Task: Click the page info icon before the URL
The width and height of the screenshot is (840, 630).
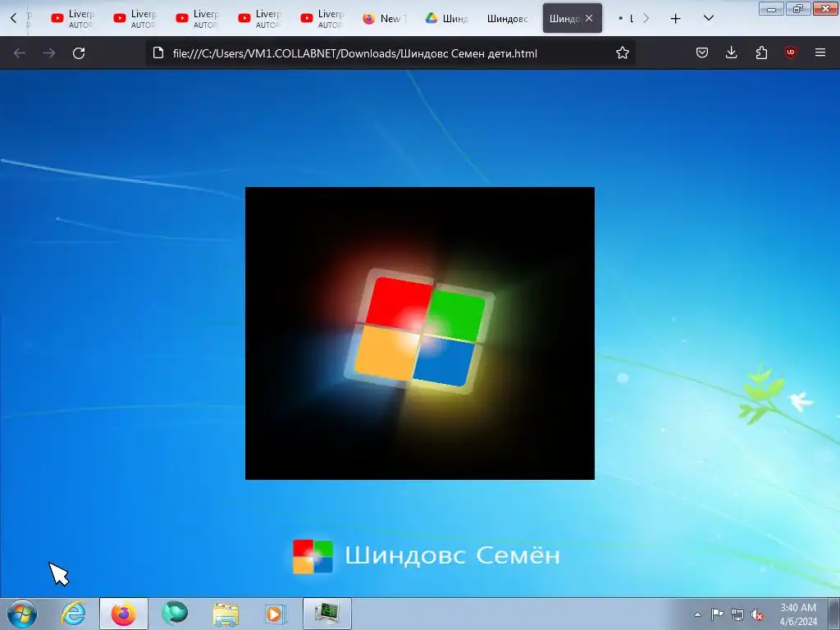Action: coord(158,53)
